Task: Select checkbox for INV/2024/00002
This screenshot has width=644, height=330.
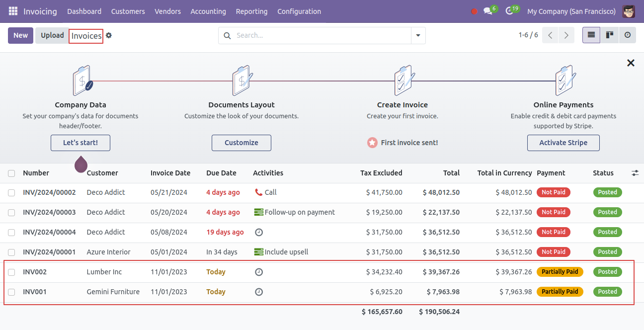Action: 11,193
